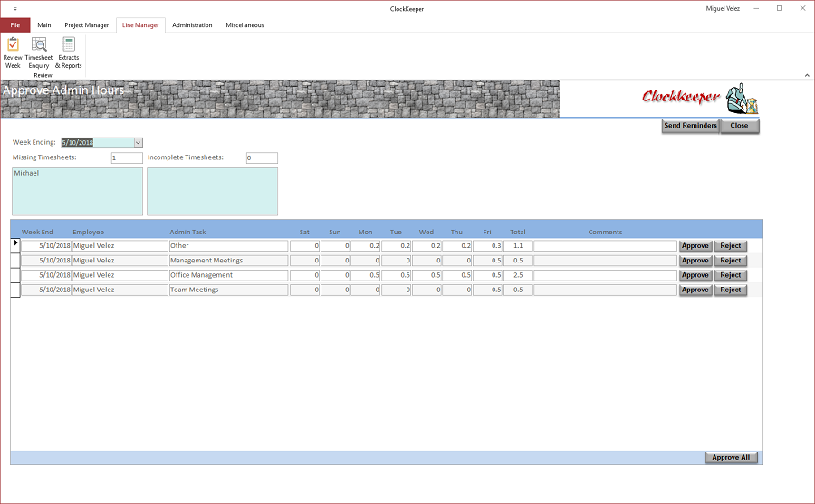Switch to the Project Manager tab
Screen dimensions: 815x504
tap(86, 25)
